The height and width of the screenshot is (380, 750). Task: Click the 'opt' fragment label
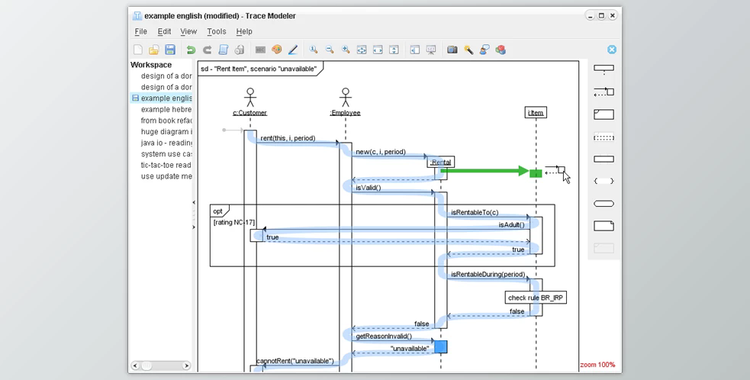pos(218,211)
